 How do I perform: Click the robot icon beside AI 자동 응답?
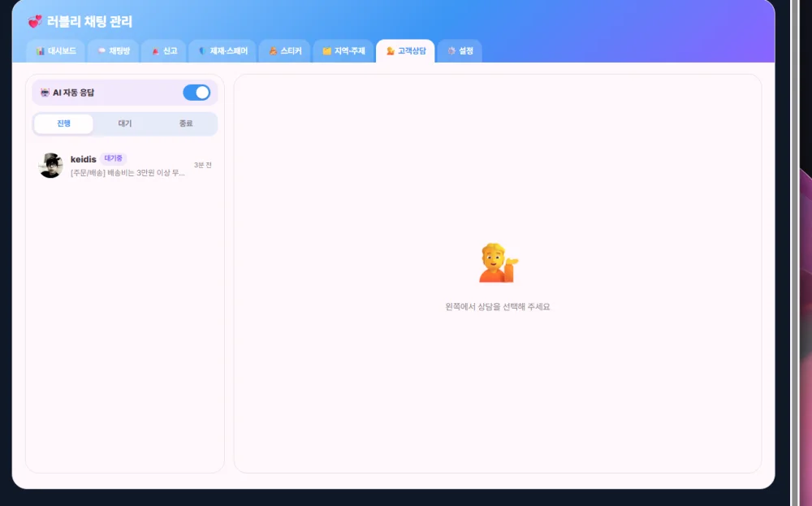tap(45, 93)
